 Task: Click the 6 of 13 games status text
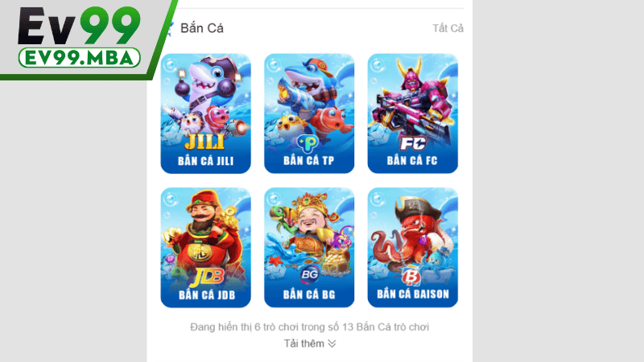pos(309,327)
